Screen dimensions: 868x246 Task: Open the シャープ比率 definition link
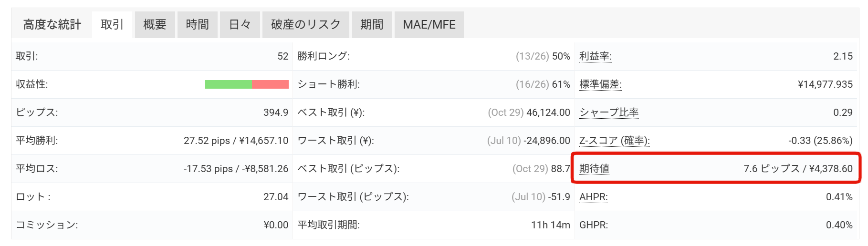(x=609, y=113)
